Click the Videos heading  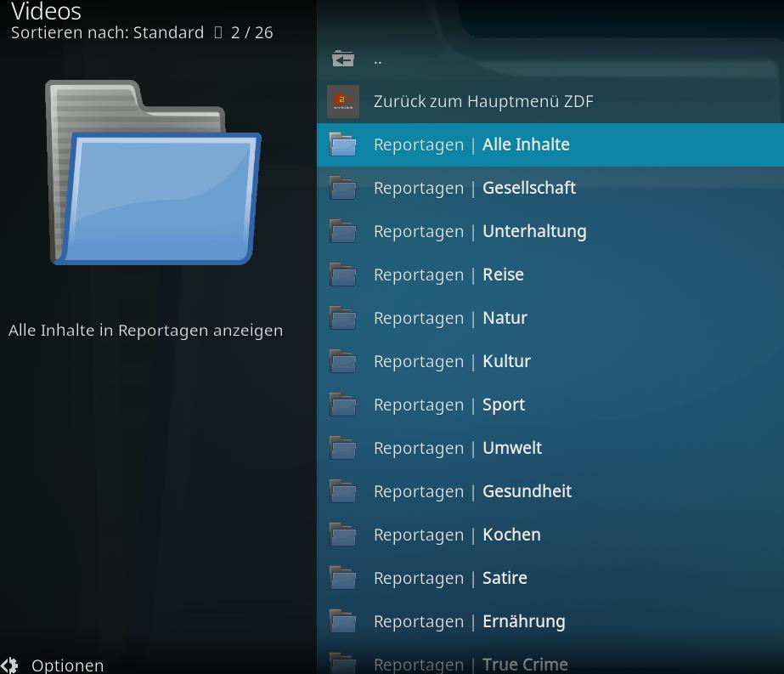46,11
